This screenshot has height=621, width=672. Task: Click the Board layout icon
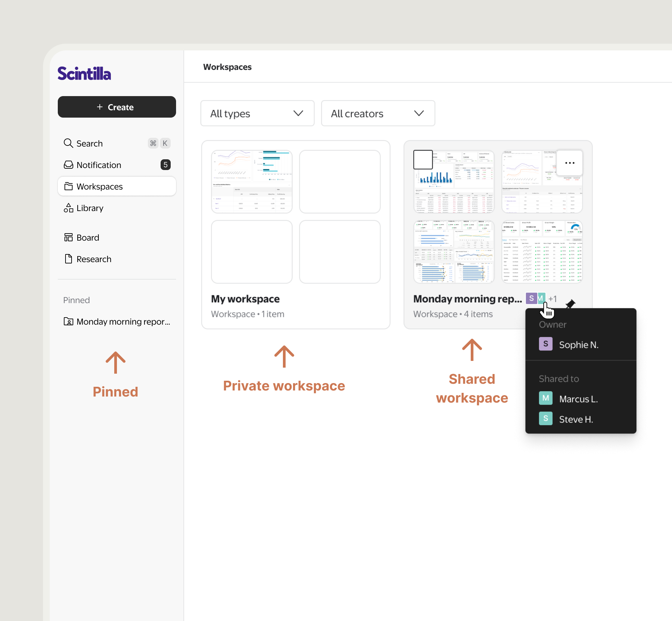pyautogui.click(x=68, y=237)
